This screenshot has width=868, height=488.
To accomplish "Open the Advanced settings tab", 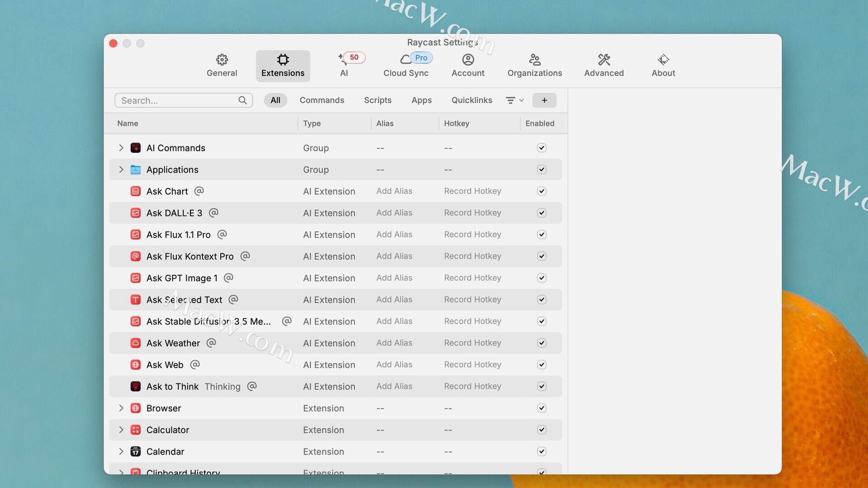I will click(x=604, y=66).
